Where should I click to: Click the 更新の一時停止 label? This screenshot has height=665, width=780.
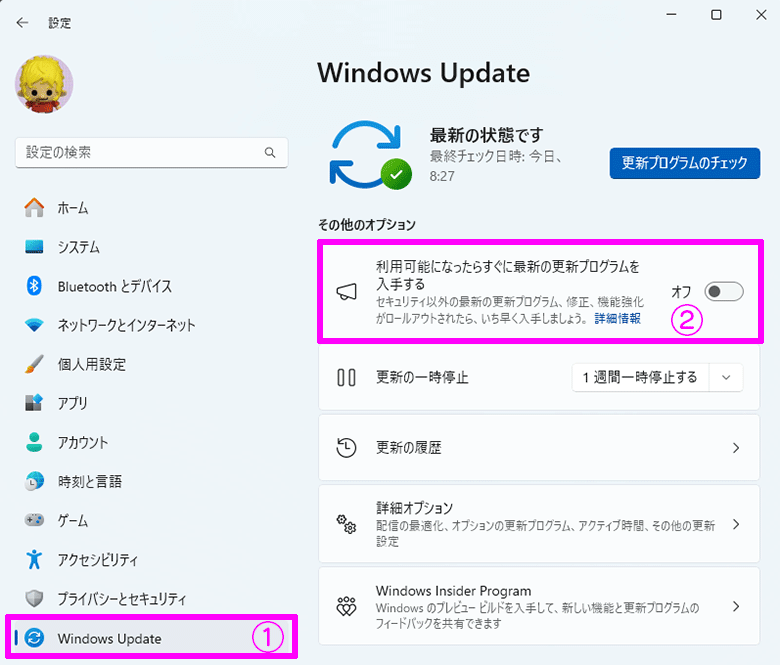click(422, 378)
